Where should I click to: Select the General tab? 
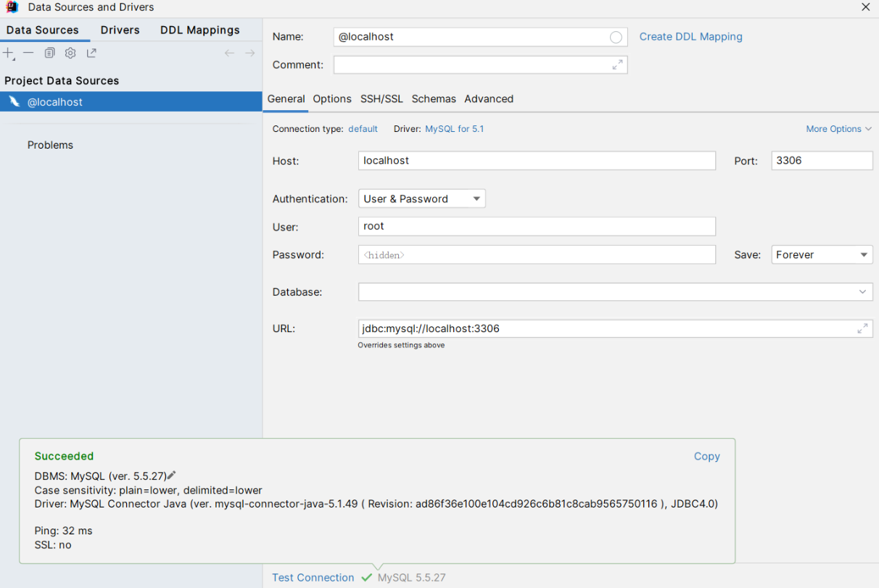coord(286,99)
